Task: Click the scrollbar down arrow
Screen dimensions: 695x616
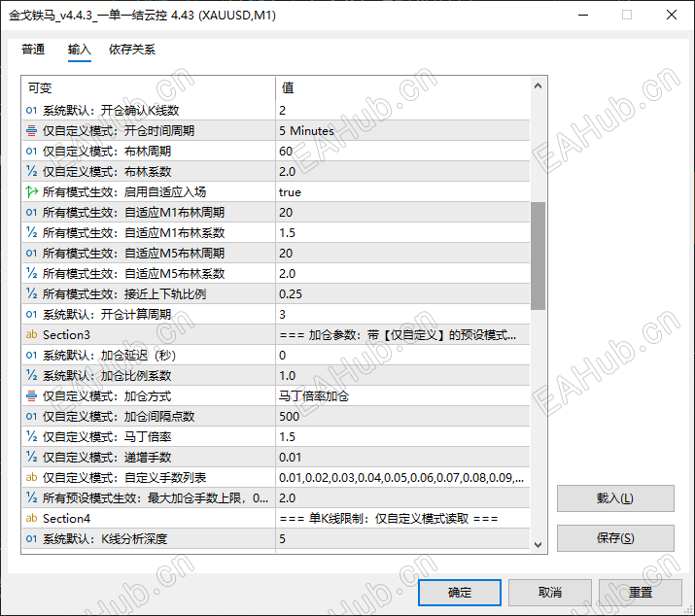Action: (539, 545)
